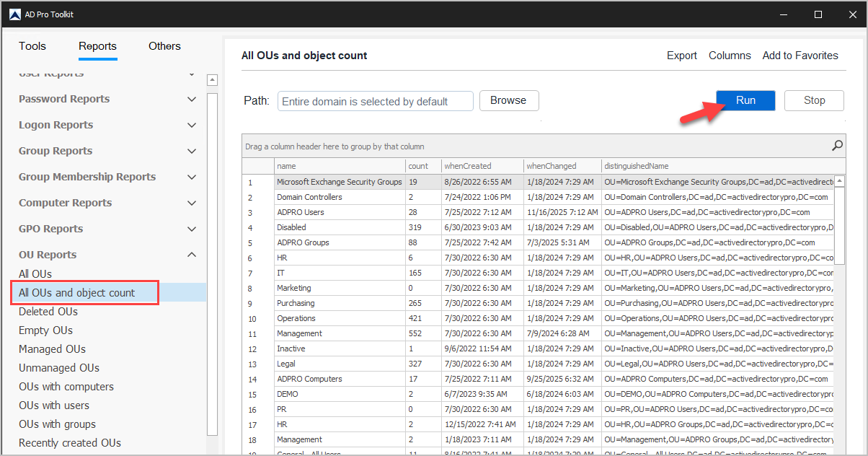Click the AD Pro Toolkit logo icon

point(14,14)
